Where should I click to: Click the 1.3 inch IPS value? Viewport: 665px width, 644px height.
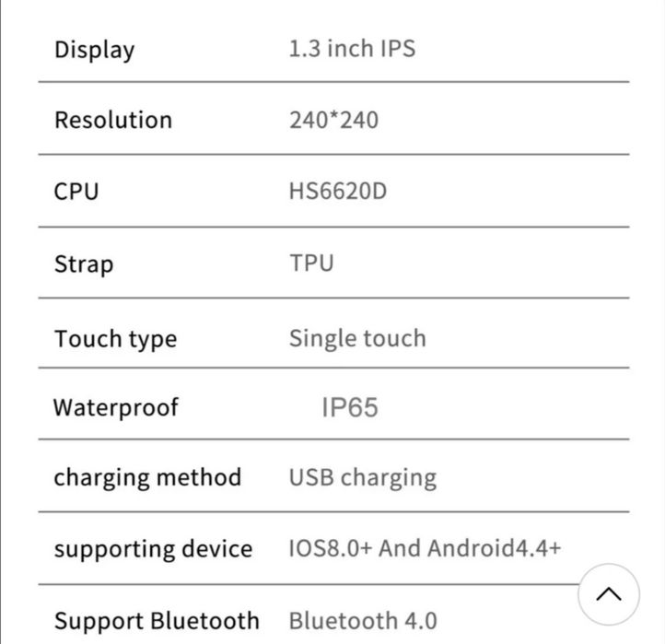click(352, 48)
